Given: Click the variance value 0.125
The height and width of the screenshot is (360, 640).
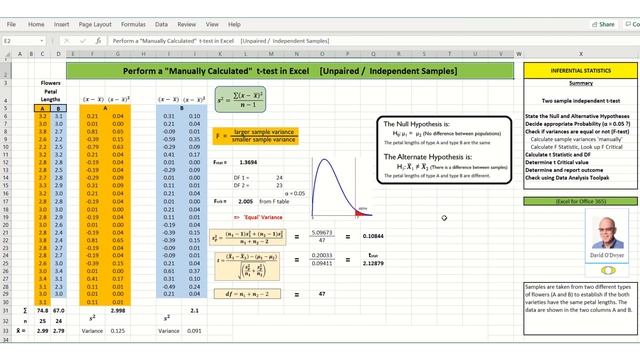Looking at the screenshot, I should (x=118, y=331).
